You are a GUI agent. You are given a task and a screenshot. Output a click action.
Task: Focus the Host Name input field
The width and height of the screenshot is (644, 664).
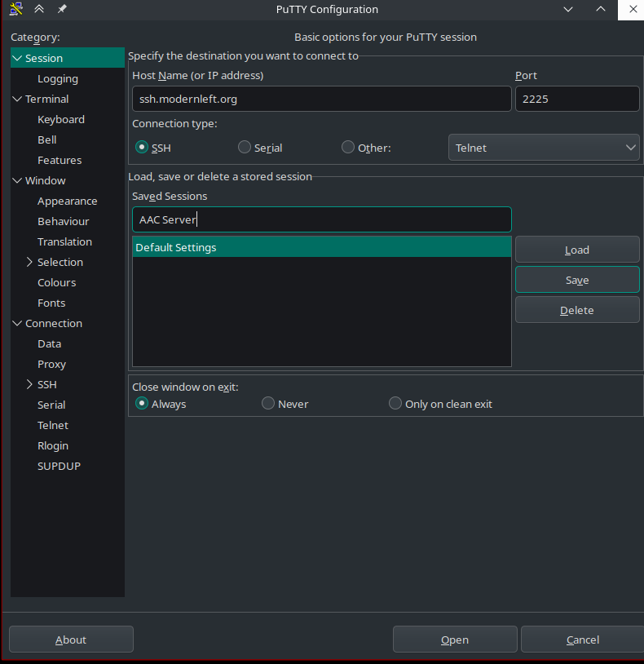tap(321, 99)
